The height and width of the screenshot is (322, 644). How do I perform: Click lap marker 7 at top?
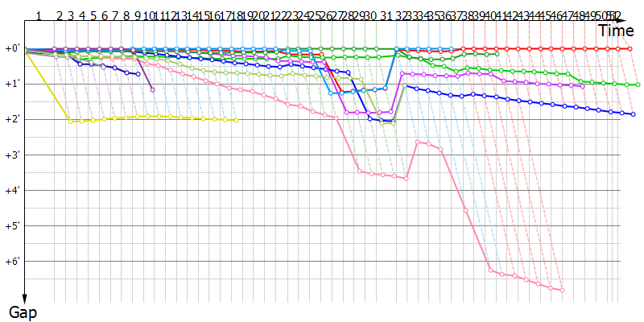pyautogui.click(x=115, y=15)
